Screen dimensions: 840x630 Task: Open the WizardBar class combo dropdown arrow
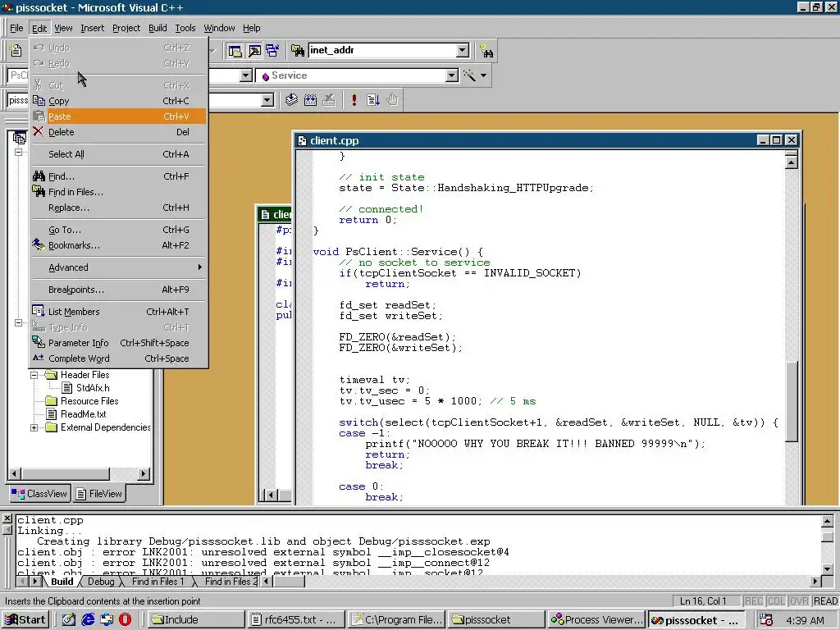246,75
